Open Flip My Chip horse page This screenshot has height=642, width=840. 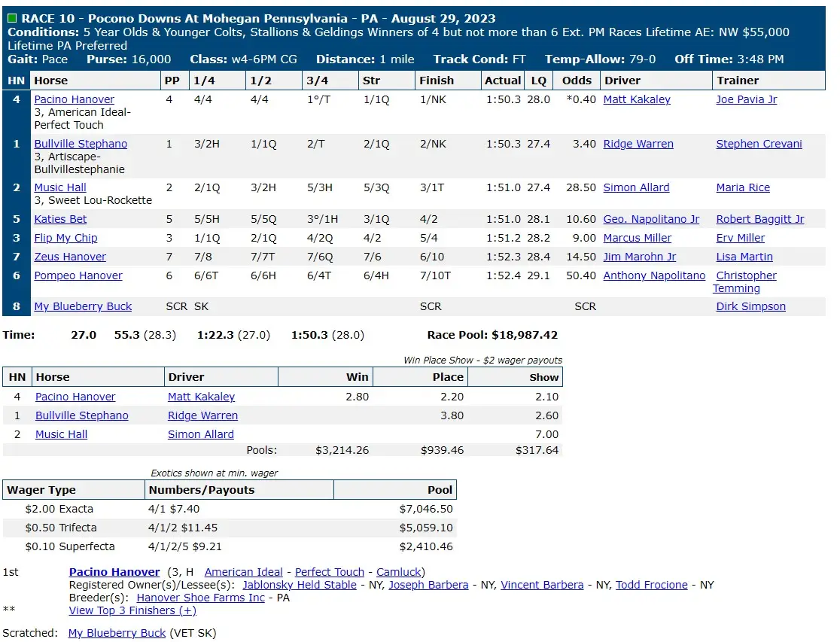point(65,238)
